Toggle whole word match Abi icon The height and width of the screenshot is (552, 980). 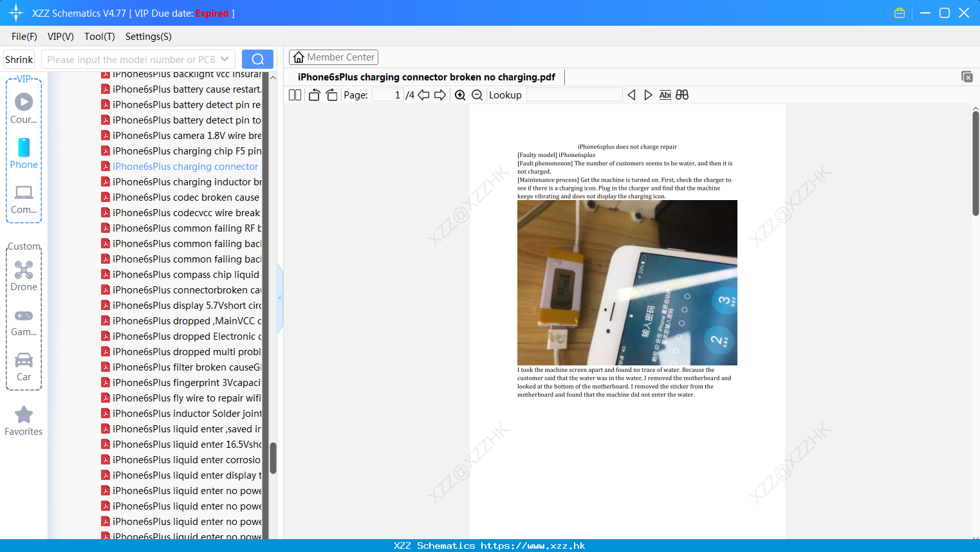tap(665, 95)
